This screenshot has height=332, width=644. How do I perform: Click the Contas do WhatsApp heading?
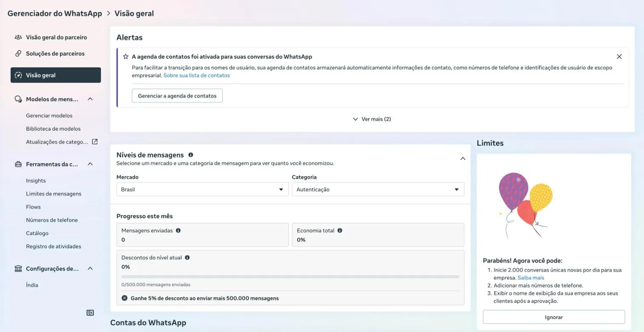tap(148, 323)
